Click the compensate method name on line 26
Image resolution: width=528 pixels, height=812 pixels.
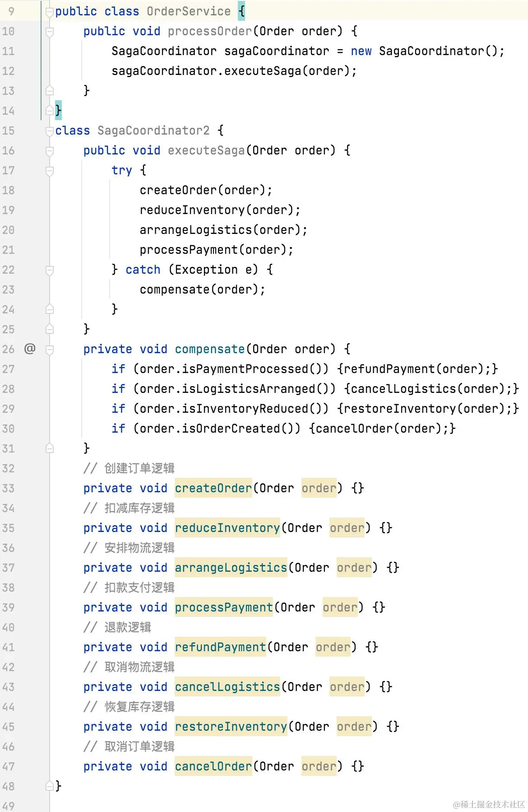(x=210, y=349)
